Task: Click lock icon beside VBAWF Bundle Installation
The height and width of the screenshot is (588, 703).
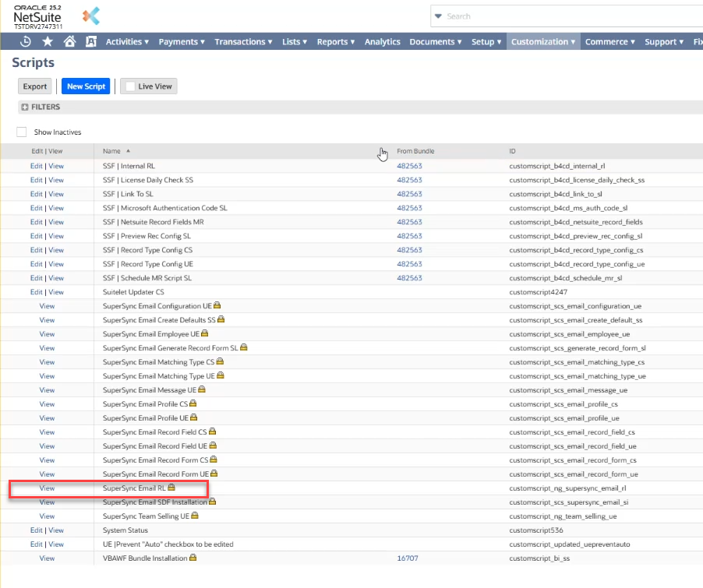Action: [x=193, y=558]
